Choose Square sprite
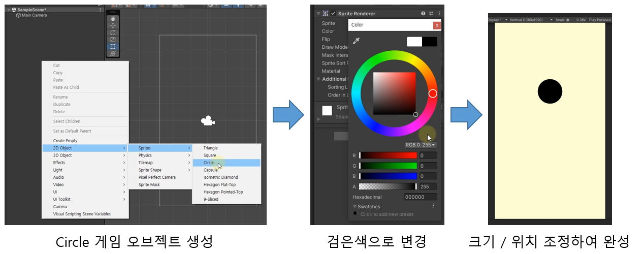This screenshot has width=644, height=254. pyautogui.click(x=226, y=155)
